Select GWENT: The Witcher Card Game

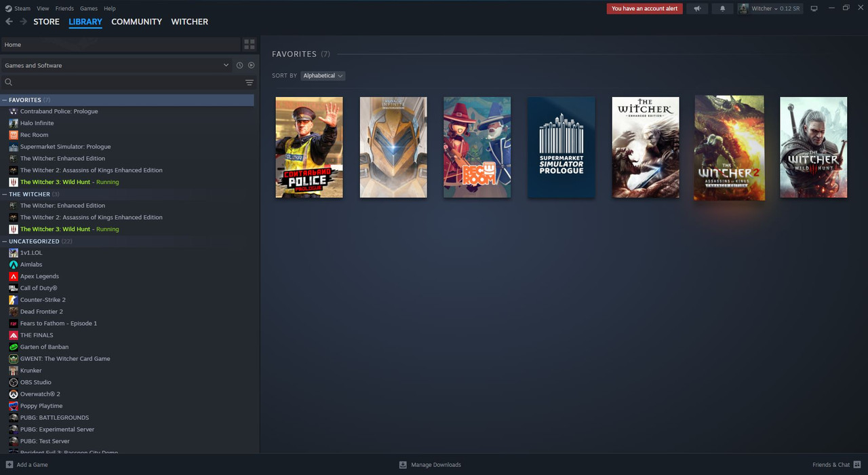[x=65, y=359]
